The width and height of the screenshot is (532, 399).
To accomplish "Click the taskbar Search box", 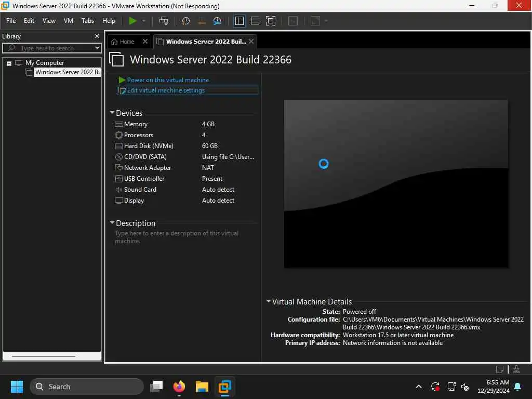I will pyautogui.click(x=87, y=387).
